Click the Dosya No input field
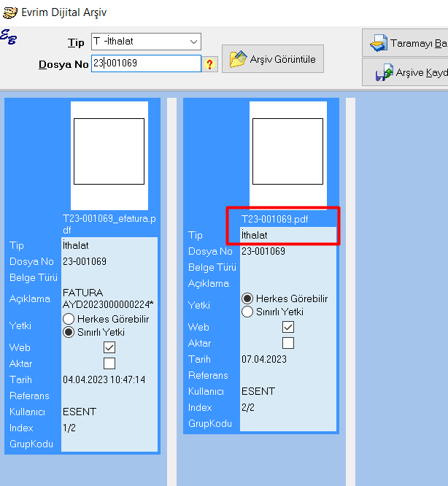This screenshot has height=486, width=448. (x=145, y=63)
